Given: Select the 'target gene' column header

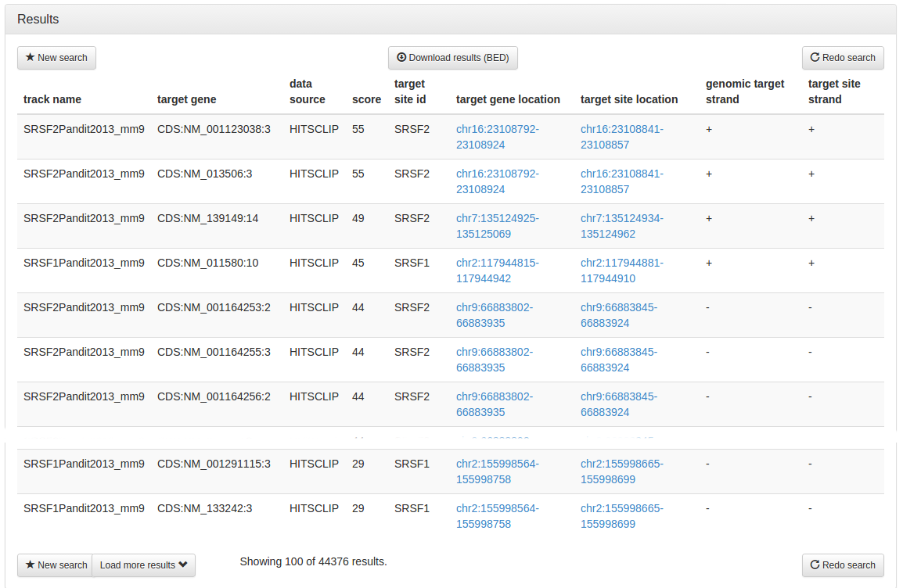Looking at the screenshot, I should (186, 99).
